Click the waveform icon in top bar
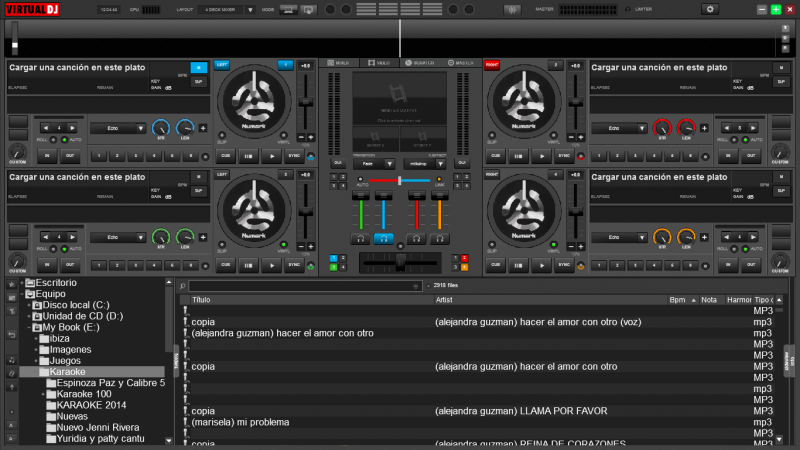 (512, 9)
